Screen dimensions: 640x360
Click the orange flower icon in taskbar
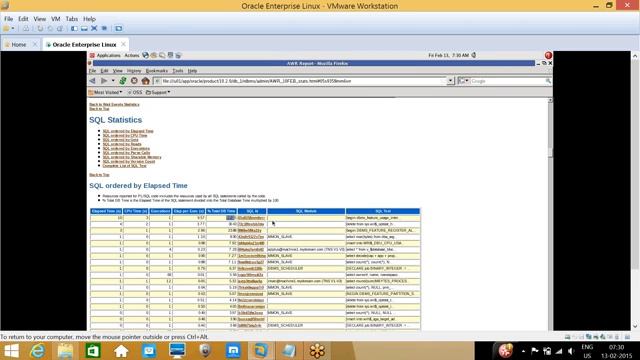point(317,351)
